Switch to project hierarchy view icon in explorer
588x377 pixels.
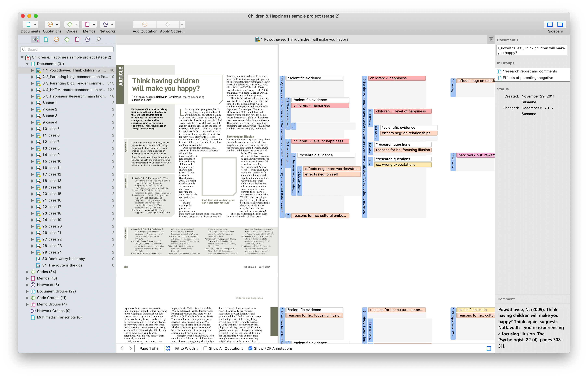point(36,39)
